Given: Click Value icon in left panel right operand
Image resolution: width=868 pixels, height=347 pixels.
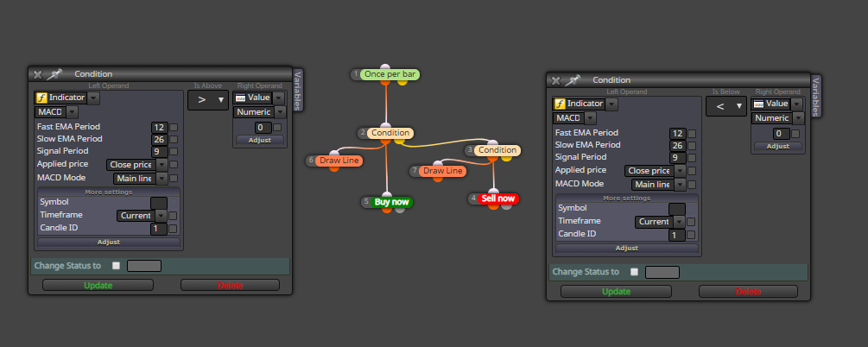Looking at the screenshot, I should [240, 98].
